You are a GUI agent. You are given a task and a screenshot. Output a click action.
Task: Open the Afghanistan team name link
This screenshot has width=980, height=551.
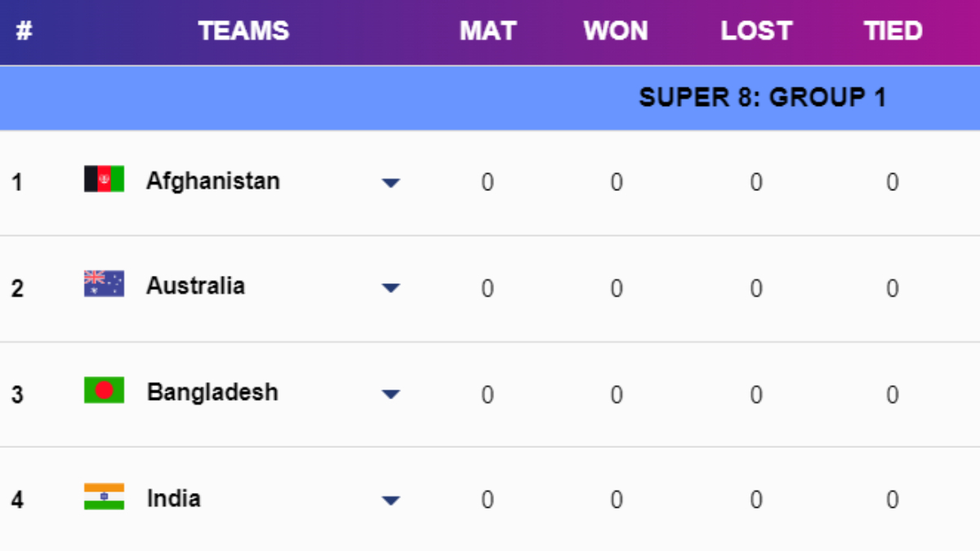(213, 180)
